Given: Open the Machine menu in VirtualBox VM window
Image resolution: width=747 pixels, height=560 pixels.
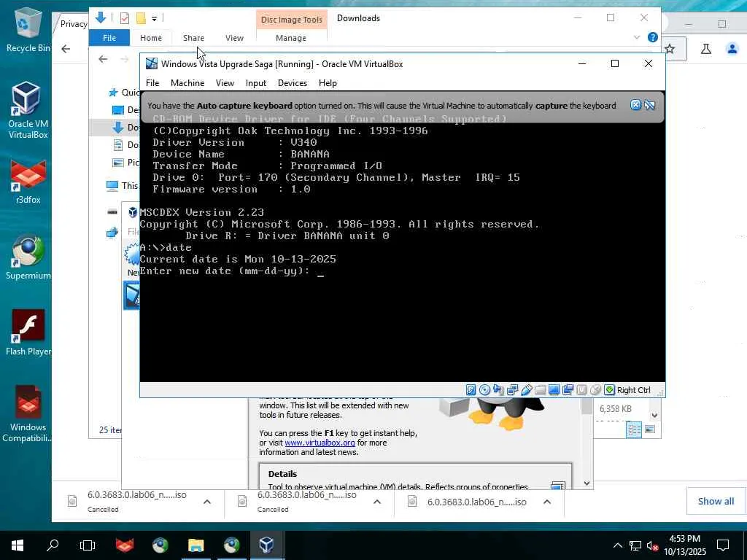Looking at the screenshot, I should [187, 83].
